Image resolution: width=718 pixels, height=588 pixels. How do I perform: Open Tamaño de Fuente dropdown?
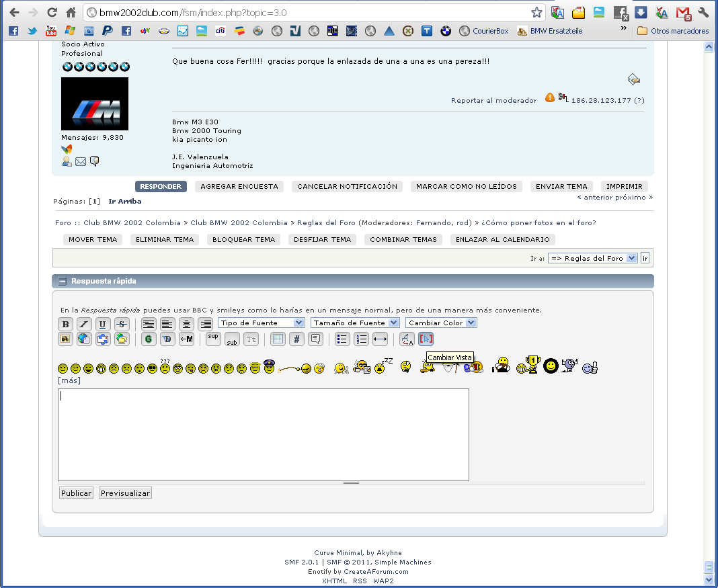point(355,323)
